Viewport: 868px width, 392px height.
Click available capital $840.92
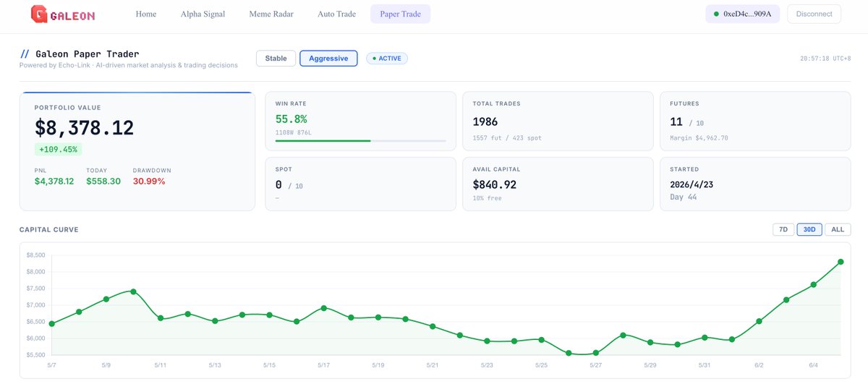tap(495, 184)
